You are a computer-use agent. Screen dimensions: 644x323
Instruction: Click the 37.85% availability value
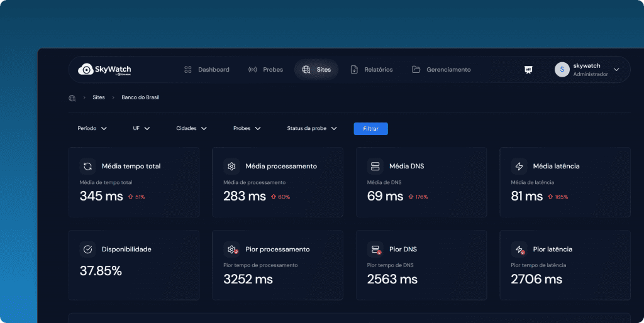click(101, 271)
